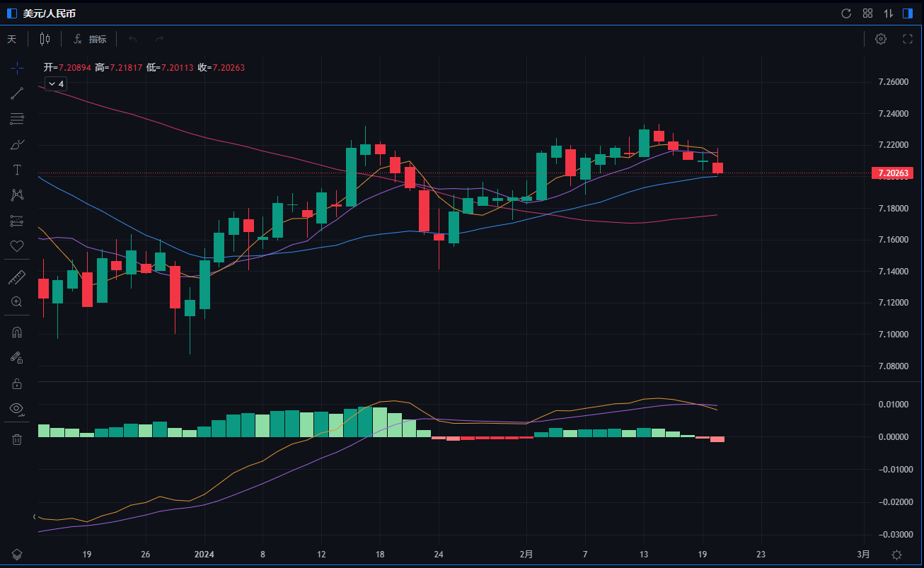
Task: Select the chart pattern tool
Action: coord(17,195)
